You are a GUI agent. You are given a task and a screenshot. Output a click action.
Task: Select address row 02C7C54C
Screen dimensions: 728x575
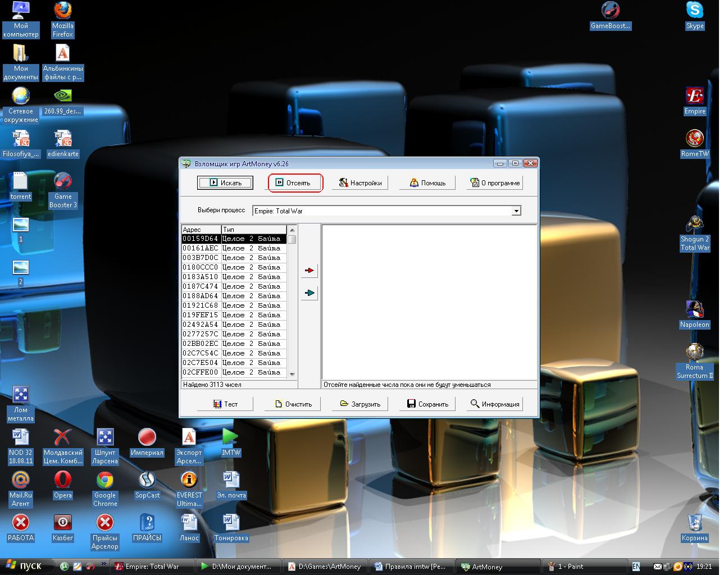234,353
